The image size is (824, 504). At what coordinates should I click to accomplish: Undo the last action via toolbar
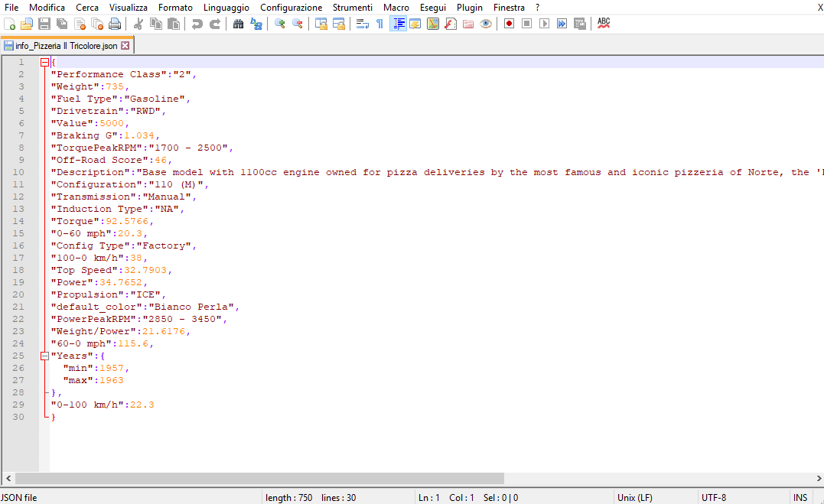coord(197,24)
